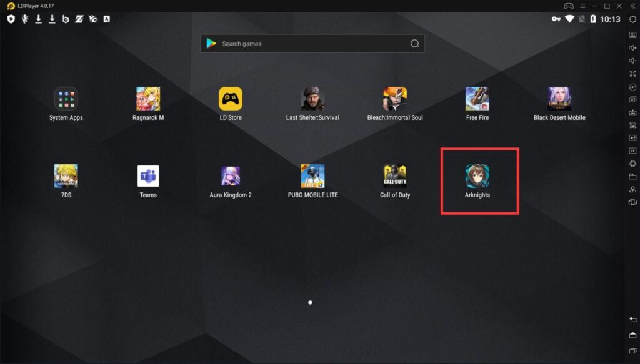
Task: Click the magnifier search icon
Action: point(415,44)
